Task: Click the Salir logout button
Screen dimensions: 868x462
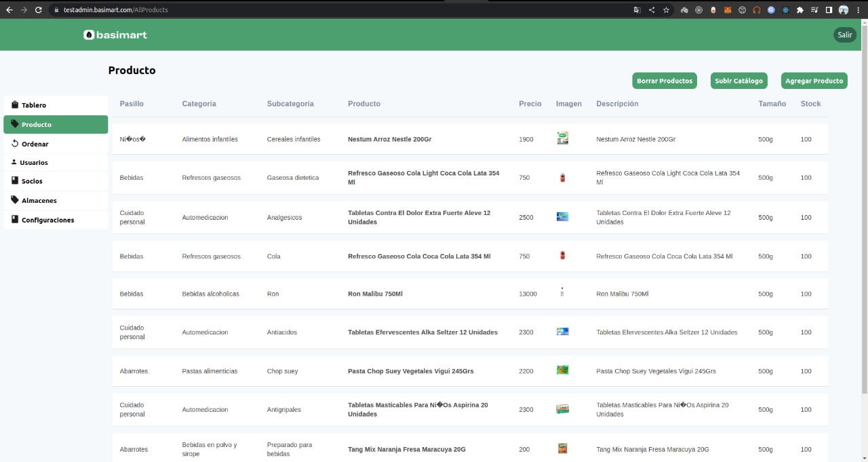Action: (845, 35)
